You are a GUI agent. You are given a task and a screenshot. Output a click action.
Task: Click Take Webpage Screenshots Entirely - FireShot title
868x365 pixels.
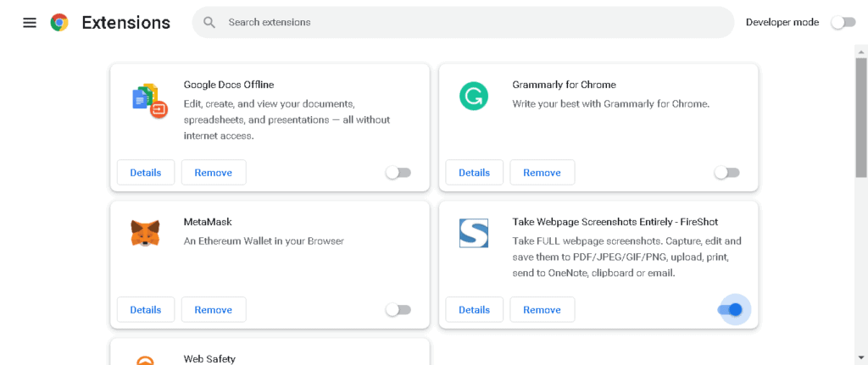615,222
